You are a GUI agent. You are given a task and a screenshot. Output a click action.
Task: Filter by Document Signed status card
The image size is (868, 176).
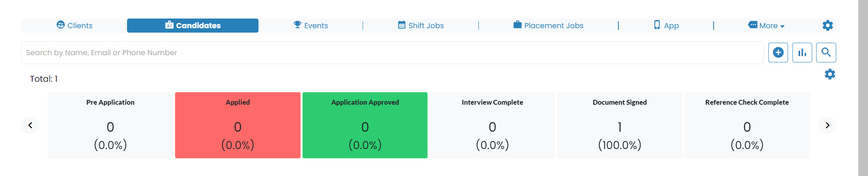pos(620,125)
